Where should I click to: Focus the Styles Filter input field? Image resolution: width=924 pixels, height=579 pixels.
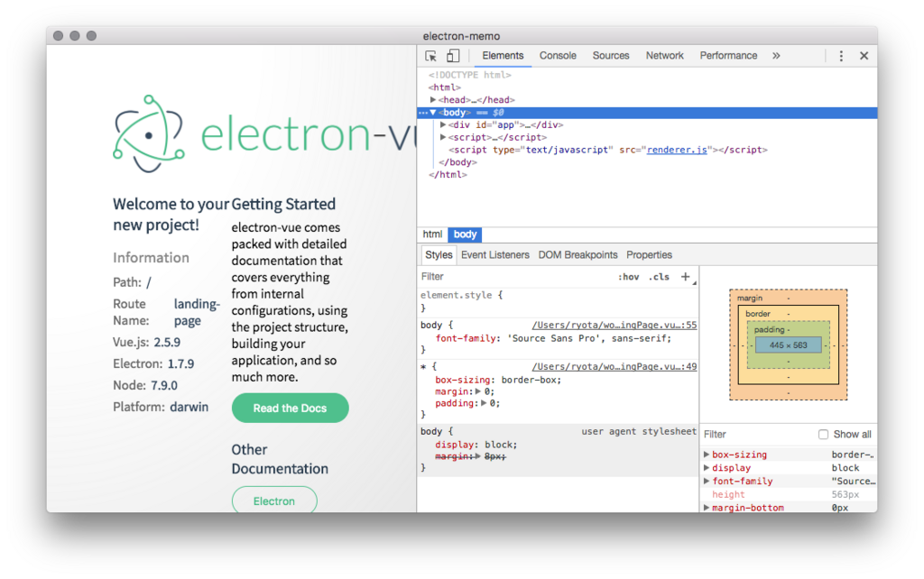point(515,277)
